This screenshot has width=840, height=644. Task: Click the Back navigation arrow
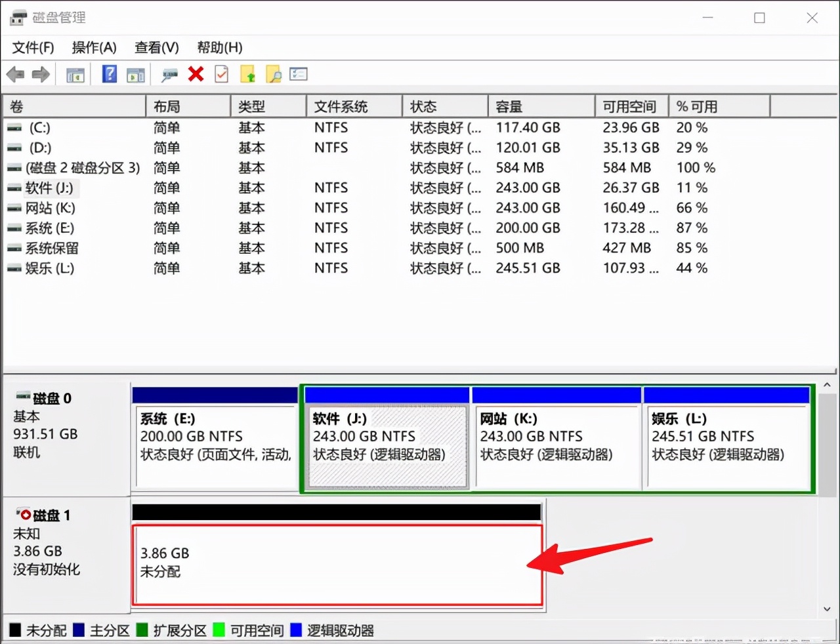coord(16,74)
